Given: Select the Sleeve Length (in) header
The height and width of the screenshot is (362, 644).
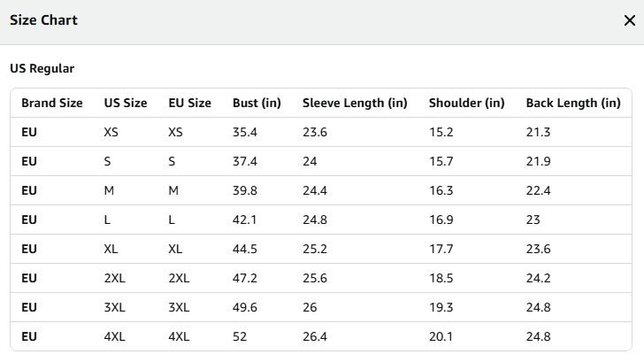Looking at the screenshot, I should [355, 103].
